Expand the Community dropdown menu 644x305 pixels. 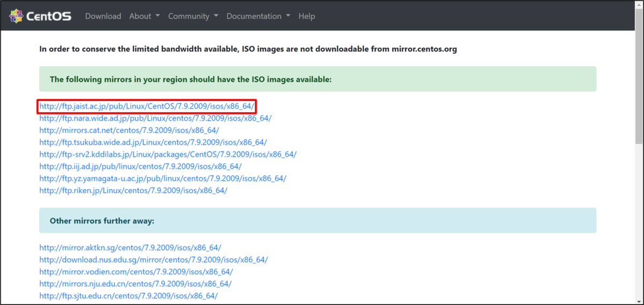tap(193, 16)
